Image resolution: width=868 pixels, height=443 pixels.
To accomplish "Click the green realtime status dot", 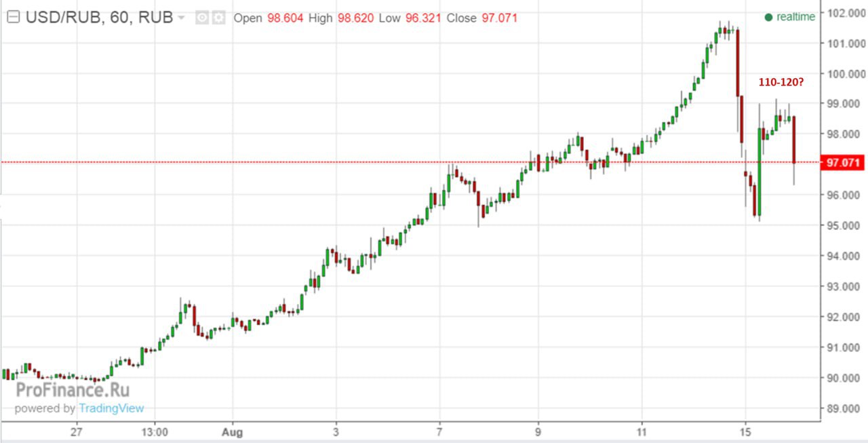I will coord(768,18).
